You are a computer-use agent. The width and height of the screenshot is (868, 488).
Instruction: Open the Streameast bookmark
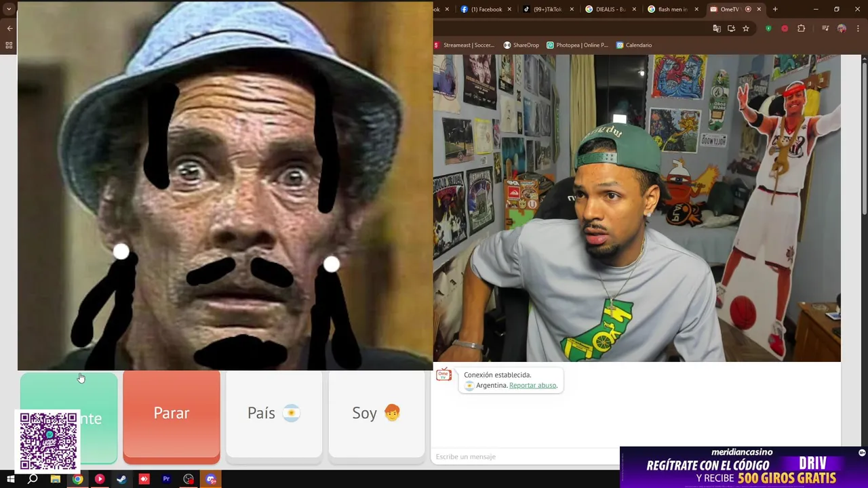(465, 45)
